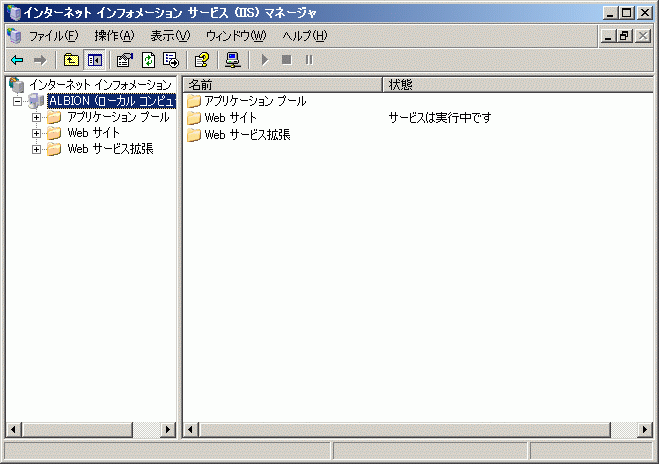Screen dimensions: 659x464
Task: Click Web サービス拡張 folder icon in tree
Action: [54, 149]
